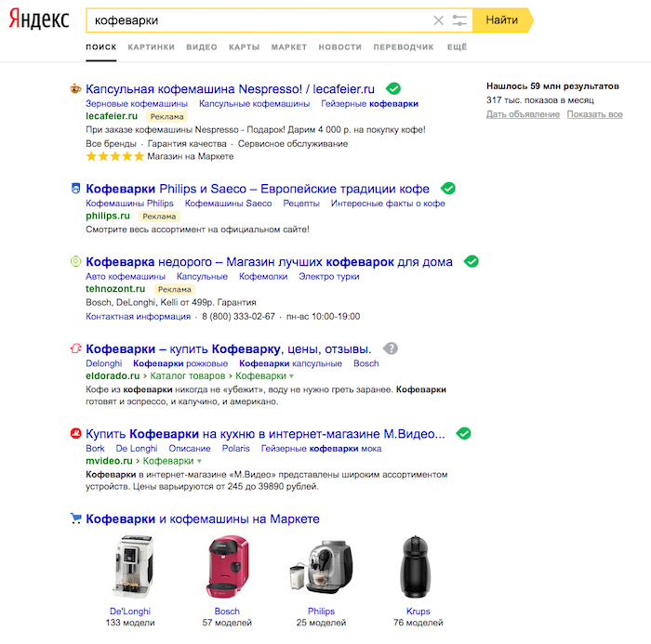Open the Bosch brand link under Market
Screen dimensions: 651x644
[x=227, y=611]
